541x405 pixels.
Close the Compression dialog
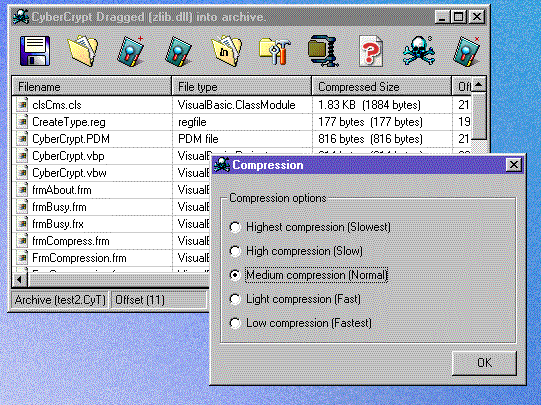coord(513,165)
